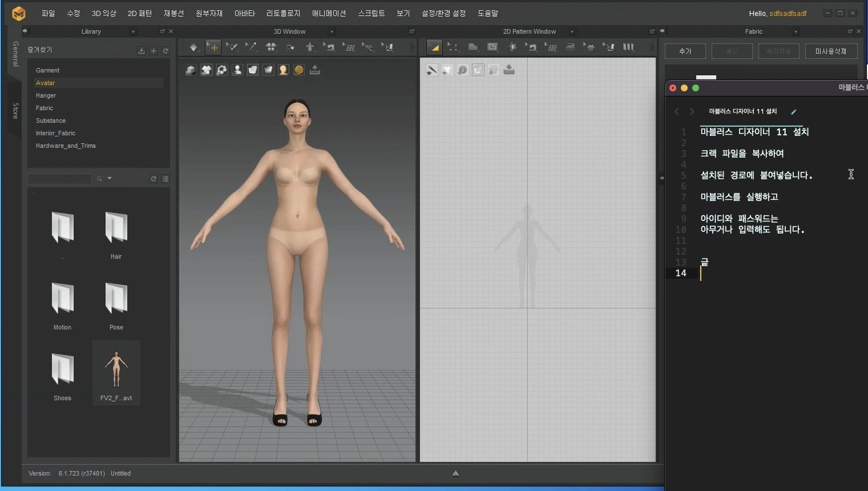Refresh the library file browser
The width and height of the screenshot is (868, 491).
click(x=154, y=179)
